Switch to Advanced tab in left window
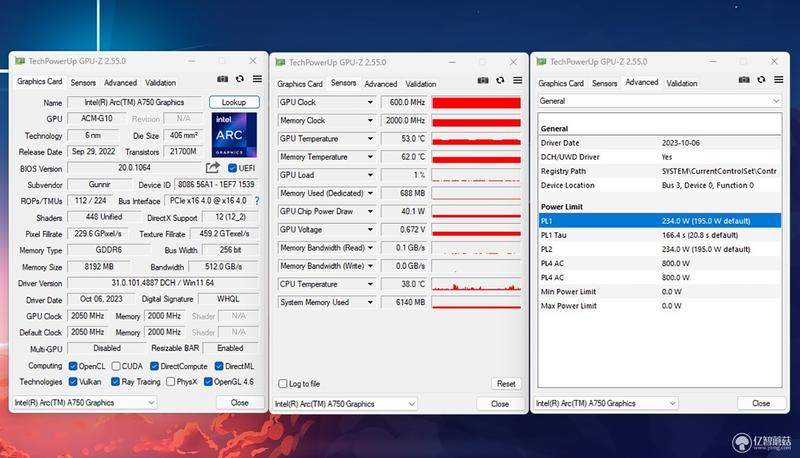This screenshot has height=458, width=800. click(120, 83)
